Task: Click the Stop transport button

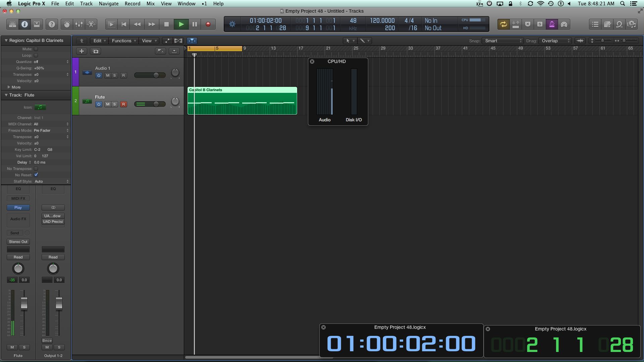Action: coord(166,24)
